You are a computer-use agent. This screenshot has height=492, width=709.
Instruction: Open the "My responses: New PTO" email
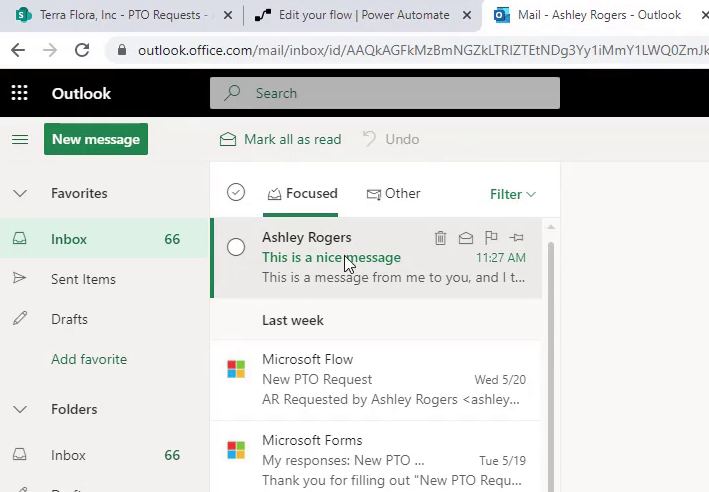[x=376, y=458]
